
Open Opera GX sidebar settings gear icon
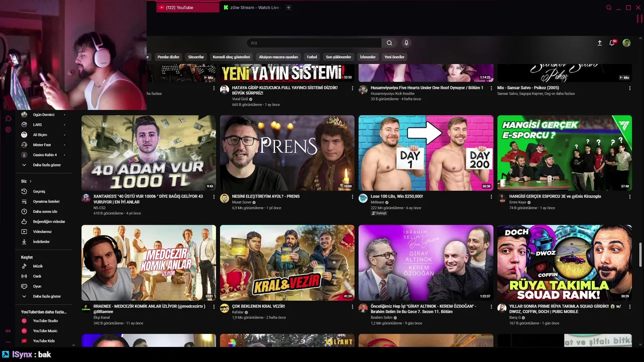pyautogui.click(x=8, y=130)
